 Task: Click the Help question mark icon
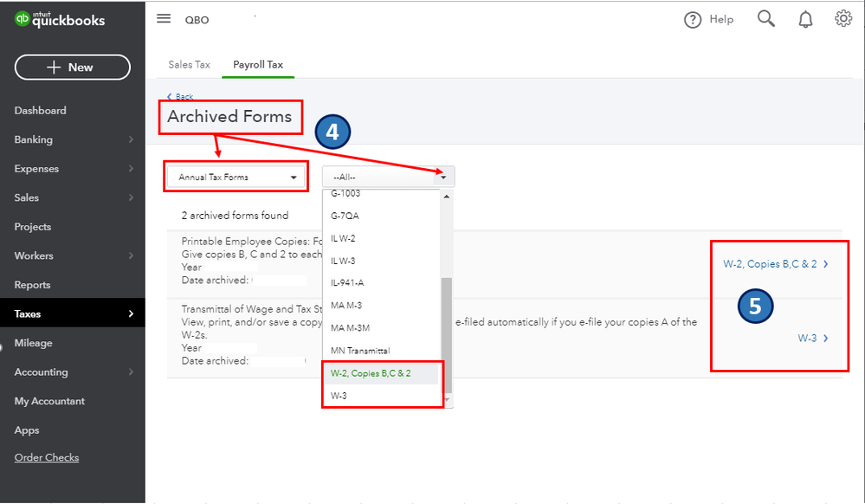tap(693, 20)
